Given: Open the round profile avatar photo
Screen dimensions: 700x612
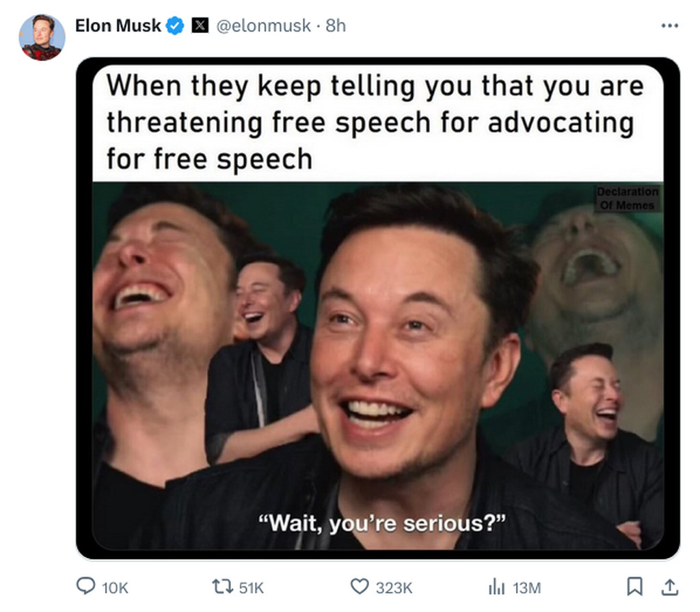Looking at the screenshot, I should [42, 37].
